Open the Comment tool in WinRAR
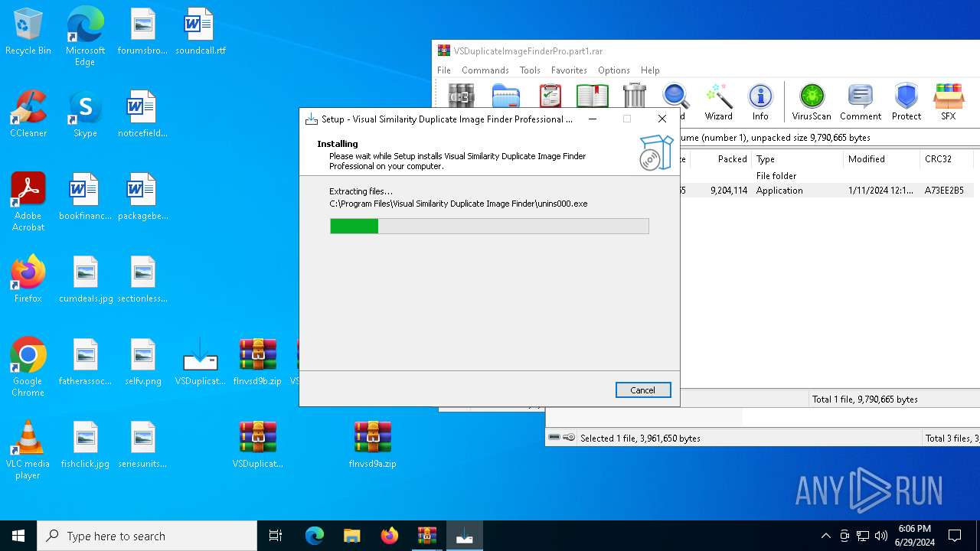Screen dimensions: 980x551 [x=861, y=102]
